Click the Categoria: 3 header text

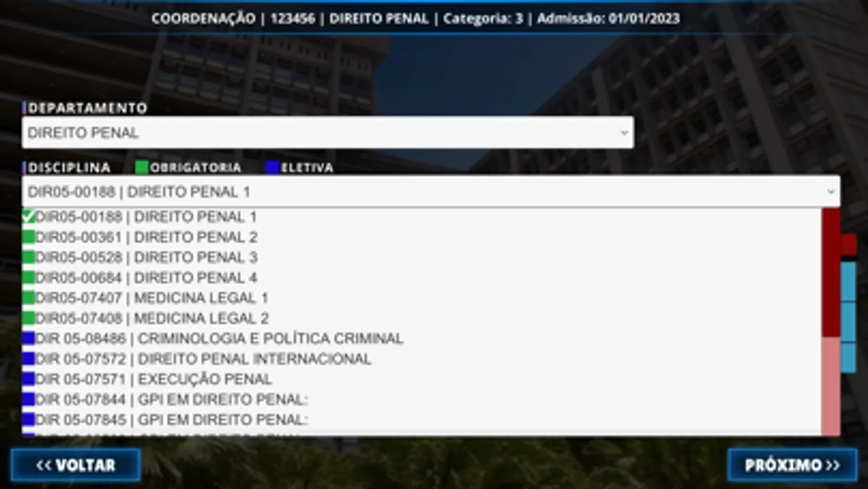[483, 18]
